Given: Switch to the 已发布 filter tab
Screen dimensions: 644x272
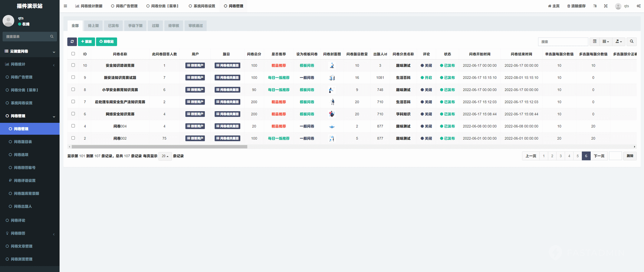Looking at the screenshot, I should [x=113, y=26].
